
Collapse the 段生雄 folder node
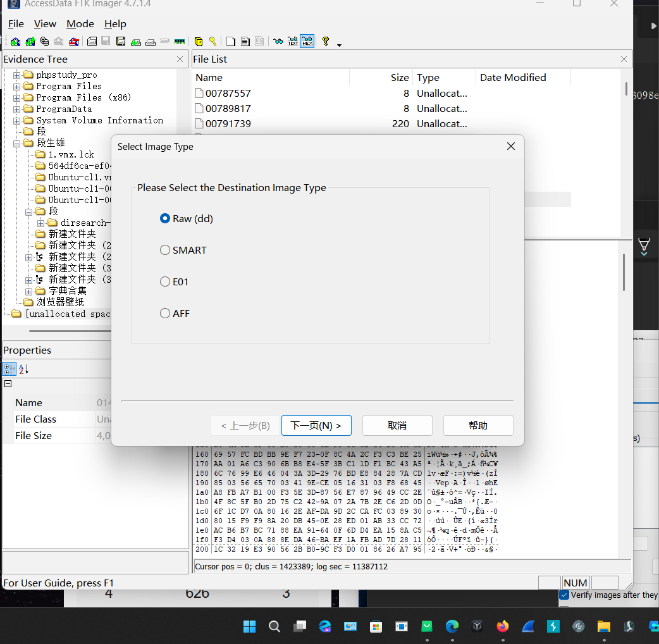(16, 144)
